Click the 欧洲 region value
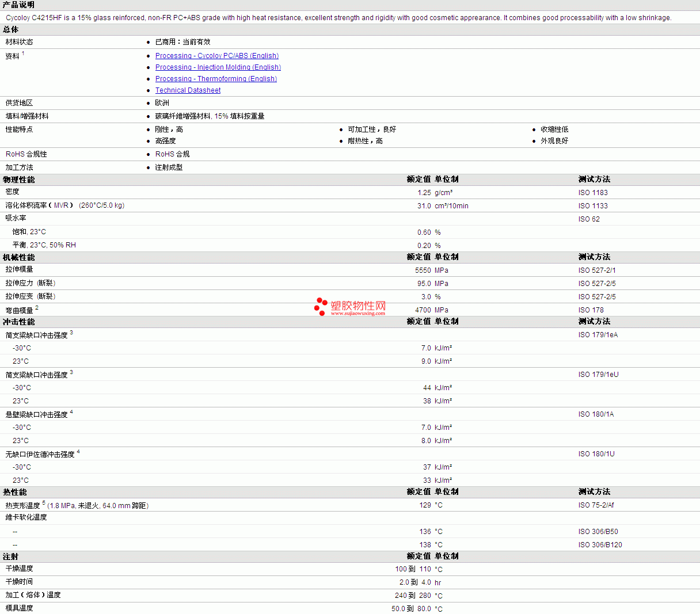This screenshot has height=614, width=700. [x=162, y=103]
